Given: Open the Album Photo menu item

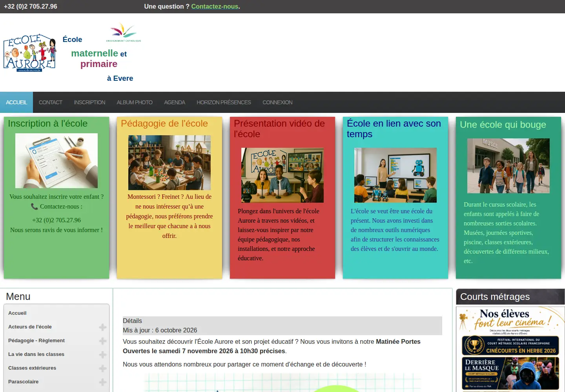Looking at the screenshot, I should pos(135,102).
